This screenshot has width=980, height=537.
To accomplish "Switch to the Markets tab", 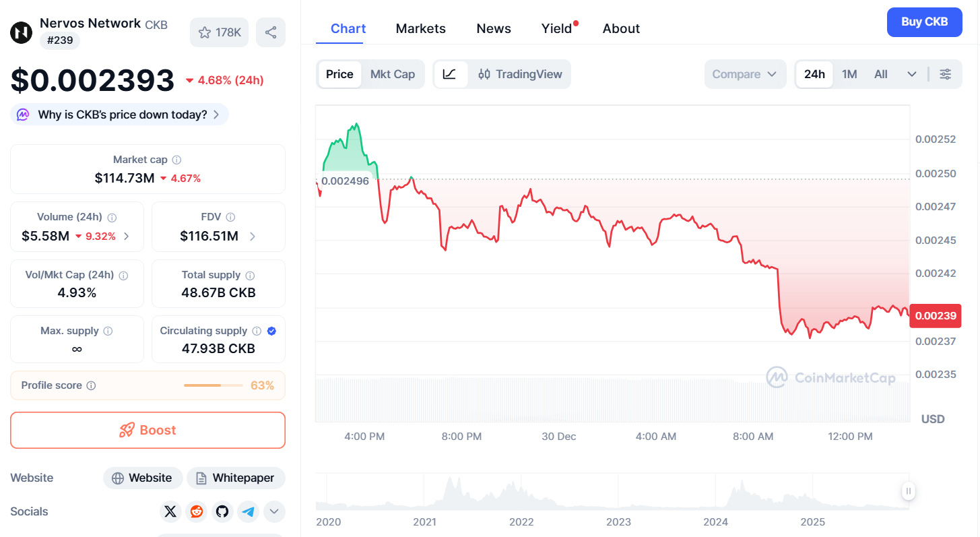I will point(420,28).
